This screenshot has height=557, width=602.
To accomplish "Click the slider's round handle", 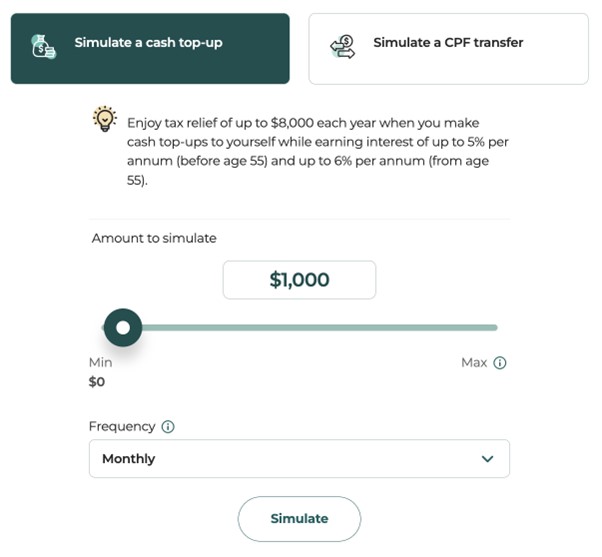I will [x=123, y=327].
